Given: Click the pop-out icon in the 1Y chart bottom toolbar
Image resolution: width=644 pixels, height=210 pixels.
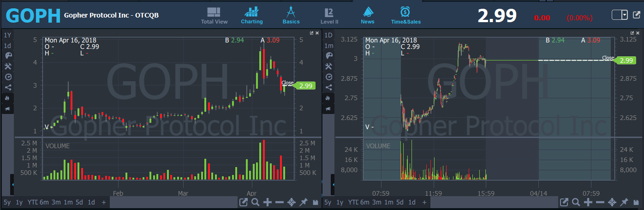Looking at the screenshot, I should [244, 202].
